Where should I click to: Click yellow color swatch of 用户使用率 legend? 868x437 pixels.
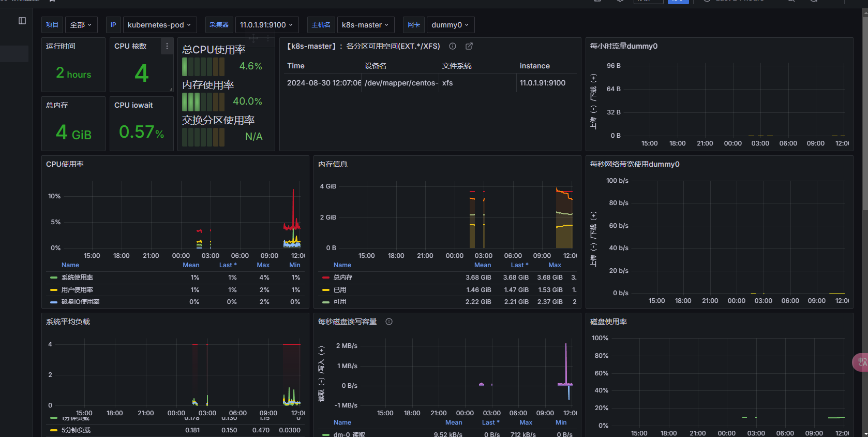pos(54,290)
